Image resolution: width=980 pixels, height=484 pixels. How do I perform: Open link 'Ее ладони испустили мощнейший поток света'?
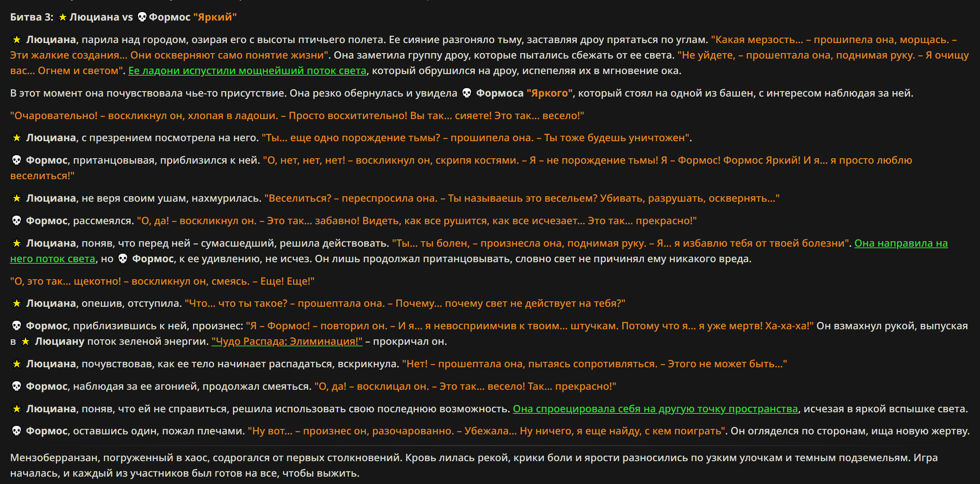(247, 71)
